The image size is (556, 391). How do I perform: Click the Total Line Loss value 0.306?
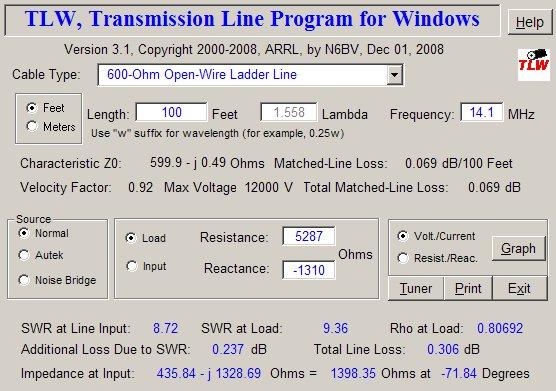443,350
